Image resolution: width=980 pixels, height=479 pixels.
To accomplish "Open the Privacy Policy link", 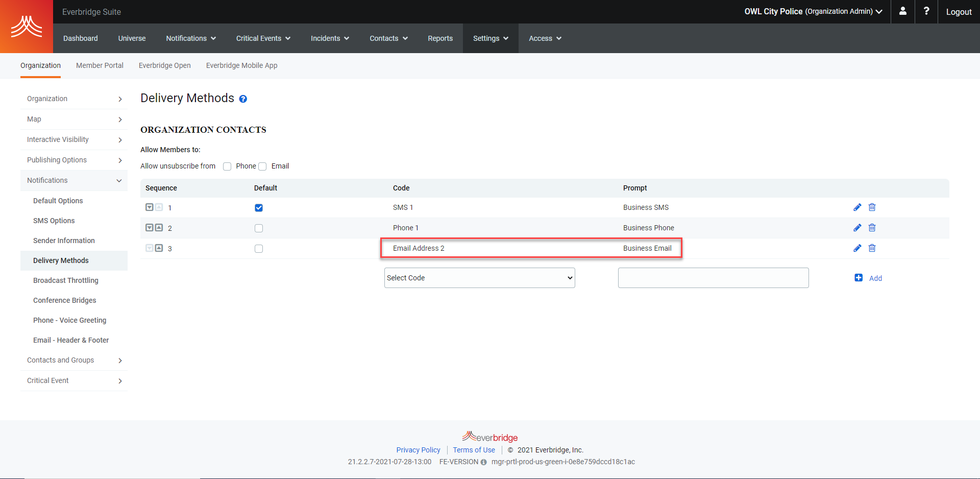I will [x=418, y=450].
